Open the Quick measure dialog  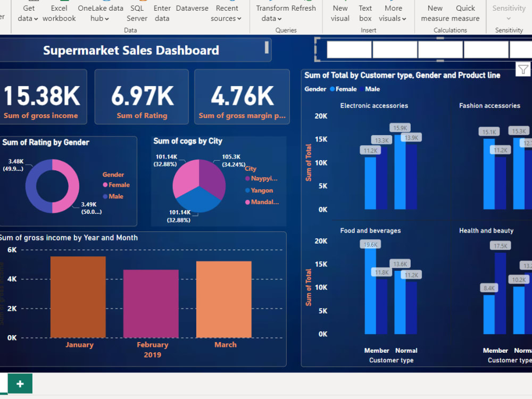click(x=465, y=13)
